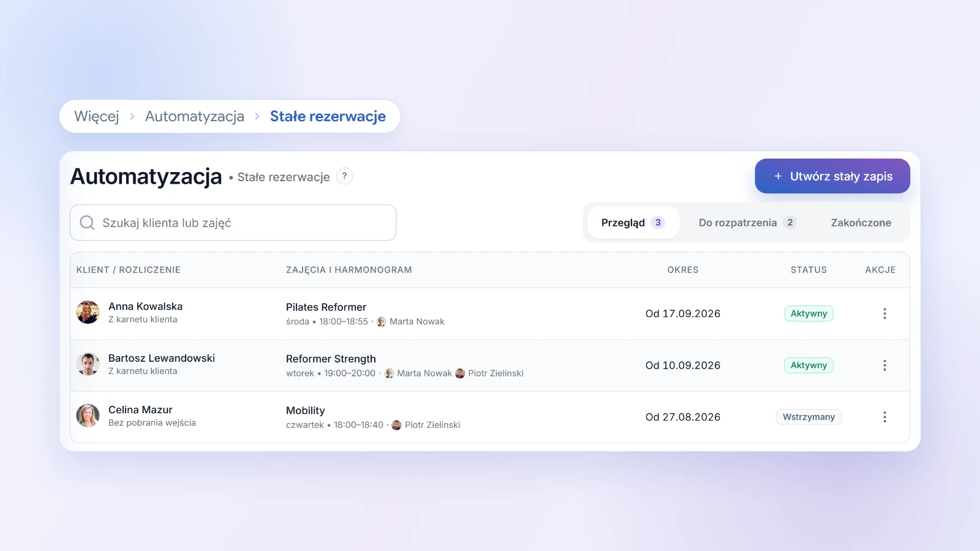Open actions menu for Celina Mazur
Image resolution: width=980 pixels, height=551 pixels.
tap(884, 417)
